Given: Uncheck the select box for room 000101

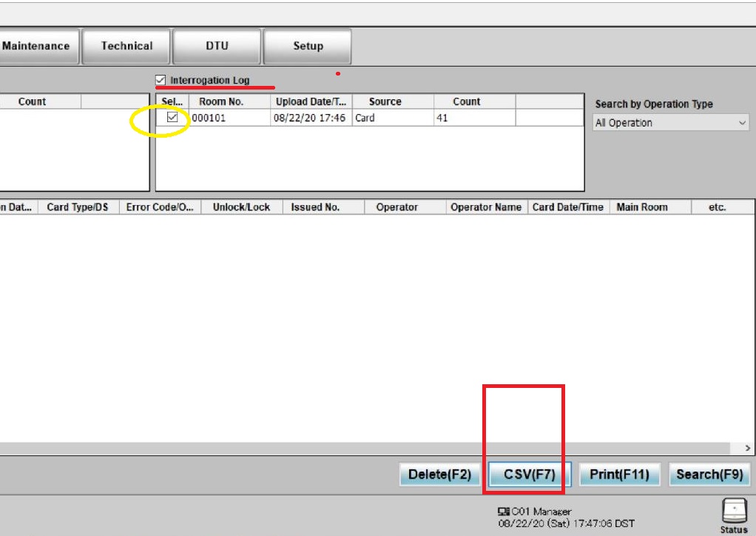Looking at the screenshot, I should point(172,117).
